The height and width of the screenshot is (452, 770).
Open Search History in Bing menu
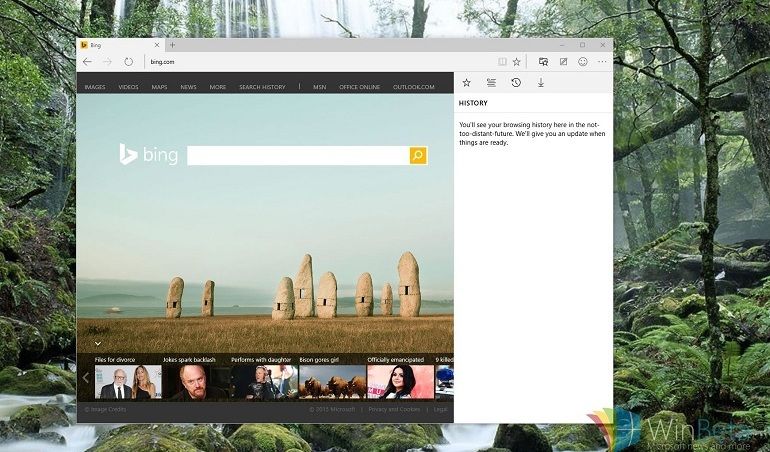pos(262,87)
